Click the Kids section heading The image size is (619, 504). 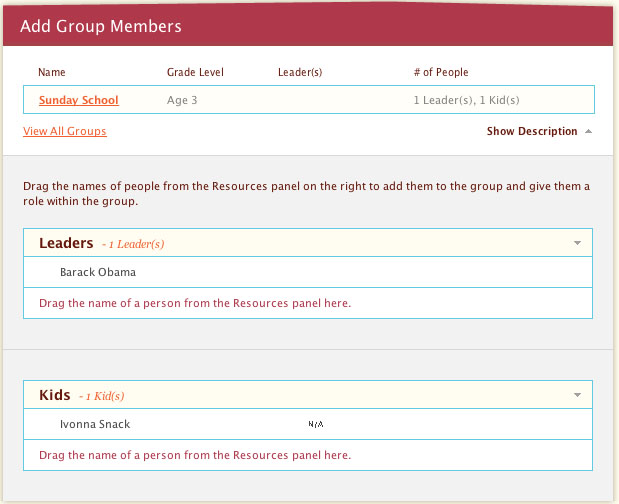pos(55,395)
